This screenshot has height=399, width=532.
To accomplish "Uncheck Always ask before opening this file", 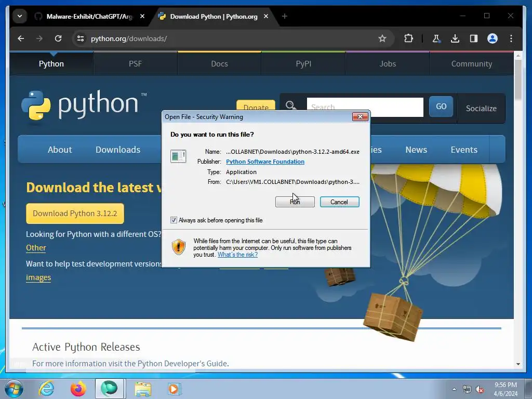I will (174, 220).
